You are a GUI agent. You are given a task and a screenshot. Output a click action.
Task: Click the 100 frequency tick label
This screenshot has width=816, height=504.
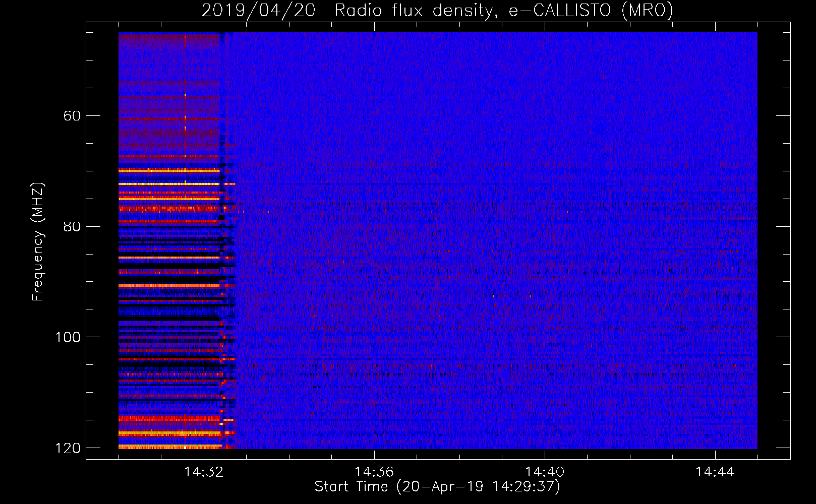68,337
